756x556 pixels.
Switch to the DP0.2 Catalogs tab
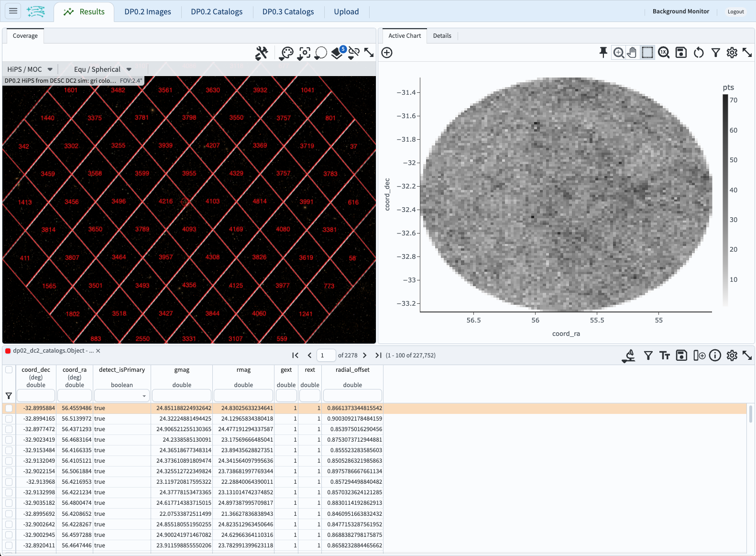tap(217, 11)
